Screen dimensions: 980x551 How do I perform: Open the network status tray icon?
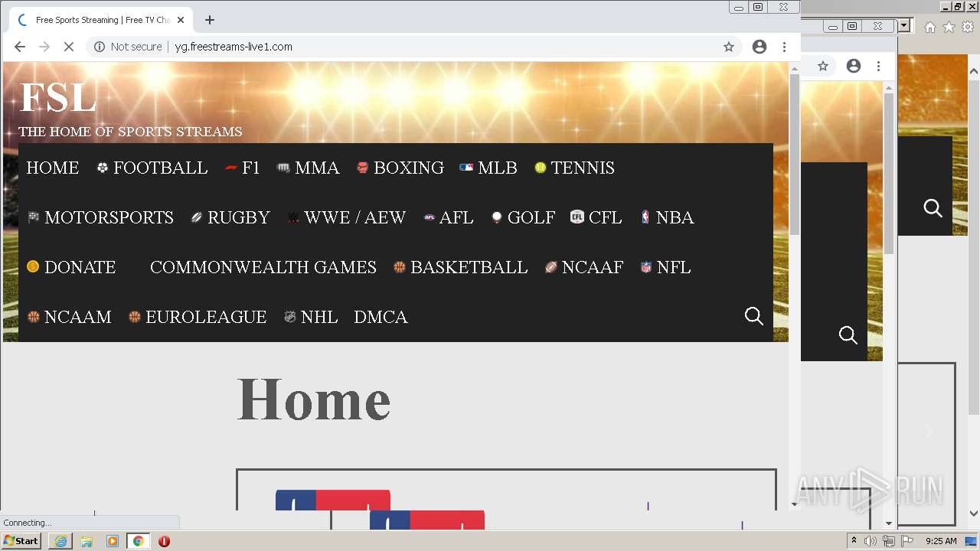tap(888, 541)
